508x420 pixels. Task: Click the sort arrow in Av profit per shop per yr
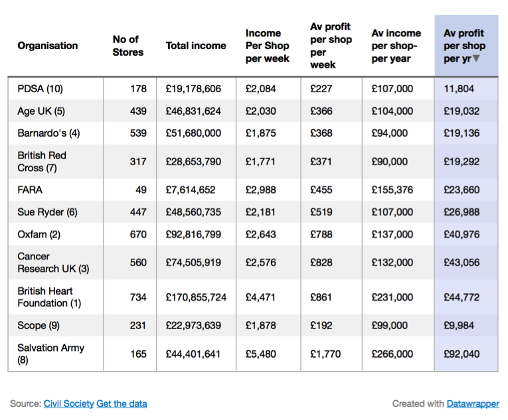[x=476, y=58]
